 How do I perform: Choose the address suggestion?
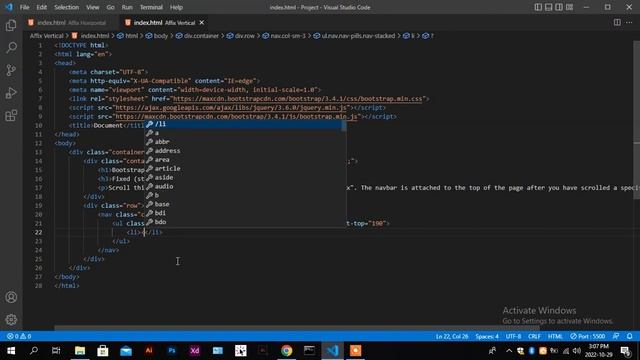click(246, 151)
